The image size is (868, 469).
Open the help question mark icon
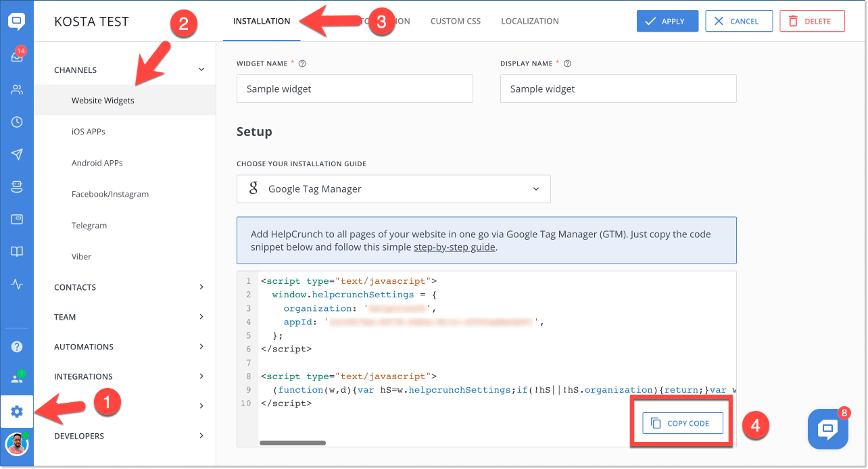tap(17, 347)
